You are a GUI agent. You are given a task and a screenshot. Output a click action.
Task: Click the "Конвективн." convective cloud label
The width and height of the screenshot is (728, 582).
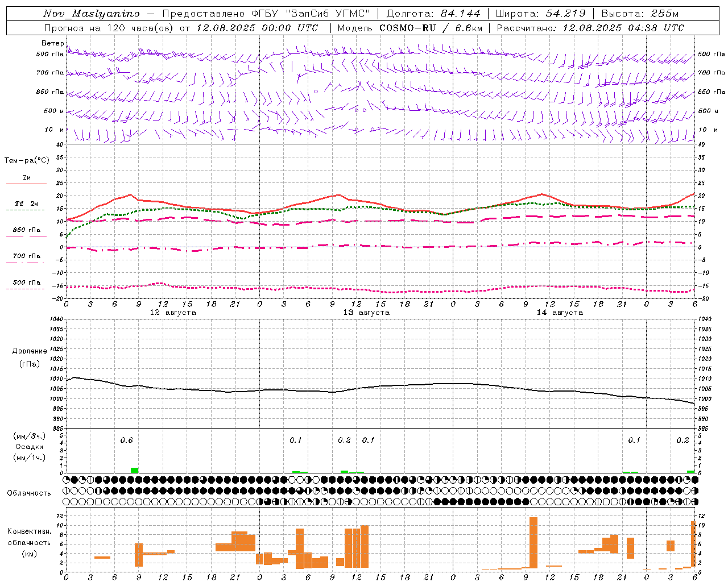[30, 531]
